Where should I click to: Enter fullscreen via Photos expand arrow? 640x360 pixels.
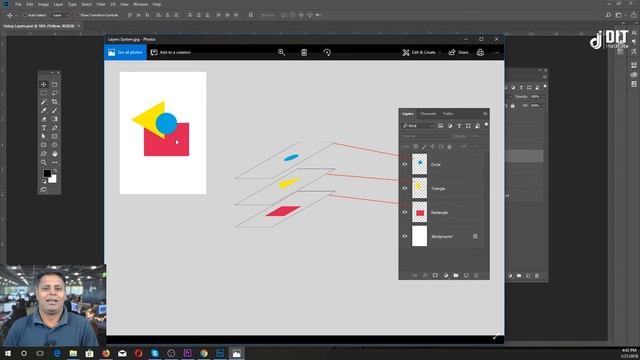coord(496,337)
